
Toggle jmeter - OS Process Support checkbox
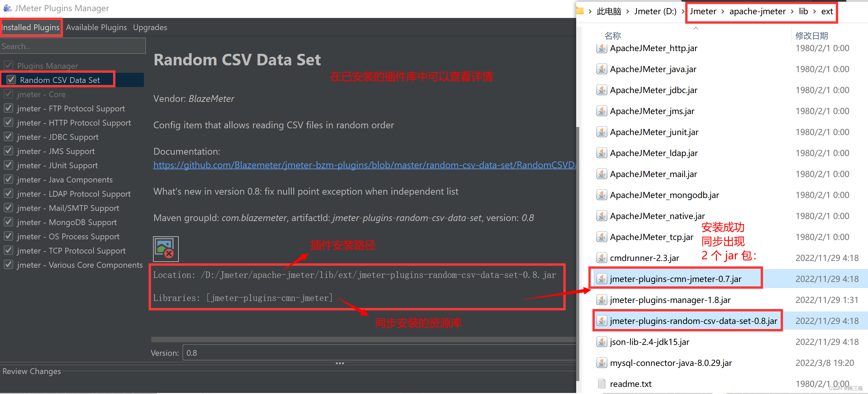(x=8, y=236)
